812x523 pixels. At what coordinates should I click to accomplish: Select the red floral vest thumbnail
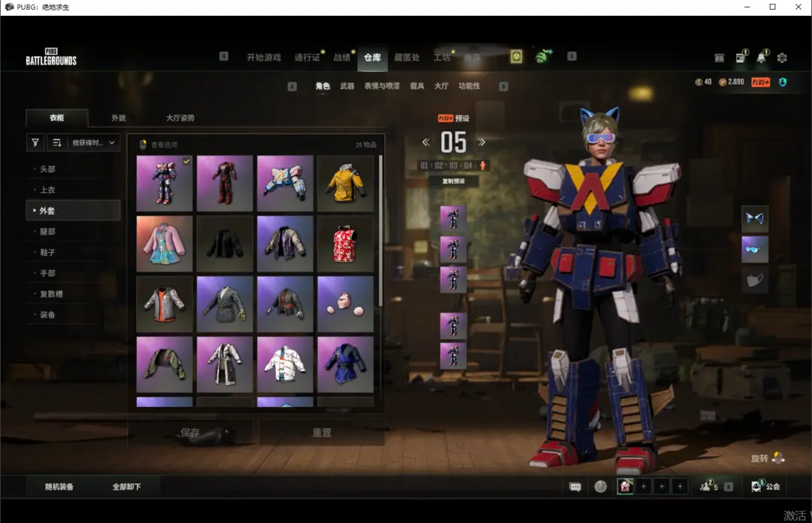pyautogui.click(x=345, y=244)
